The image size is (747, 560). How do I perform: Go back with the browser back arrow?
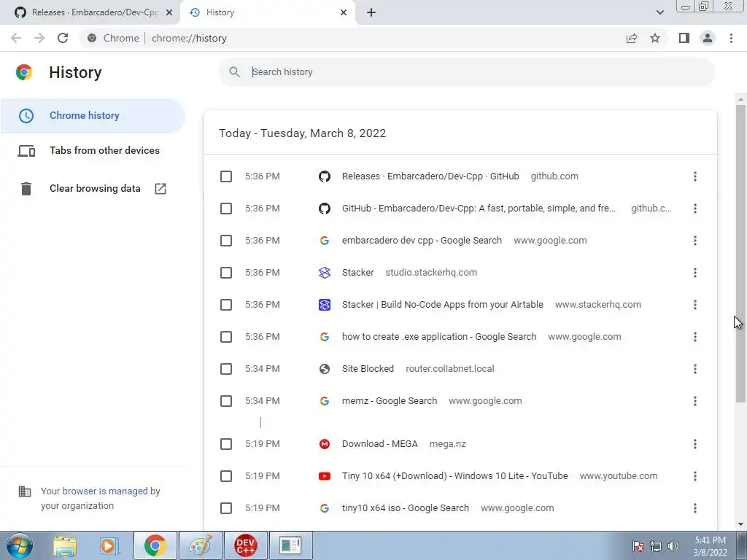click(x=16, y=38)
